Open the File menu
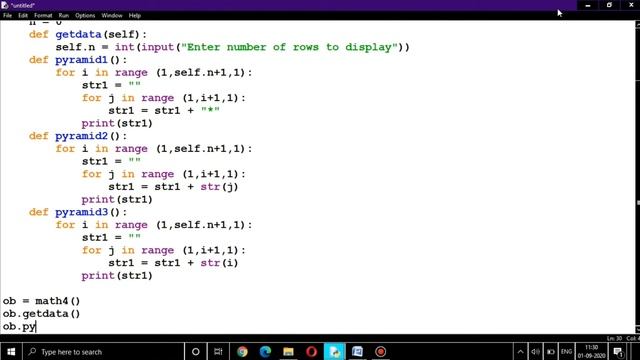The image size is (640, 360). pos(7,16)
